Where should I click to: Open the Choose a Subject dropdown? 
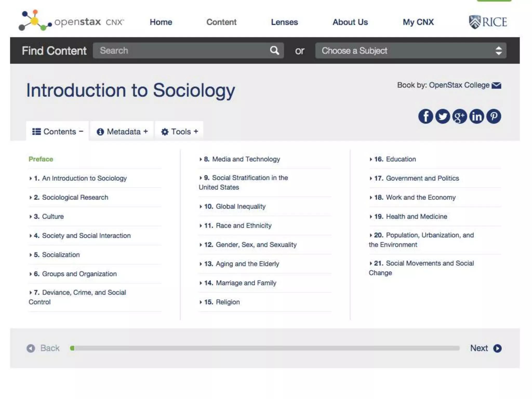click(411, 51)
